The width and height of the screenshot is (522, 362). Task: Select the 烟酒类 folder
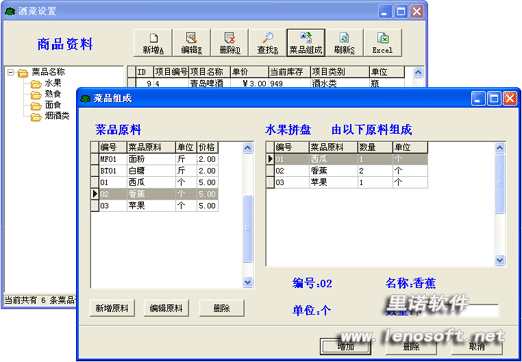click(x=50, y=116)
